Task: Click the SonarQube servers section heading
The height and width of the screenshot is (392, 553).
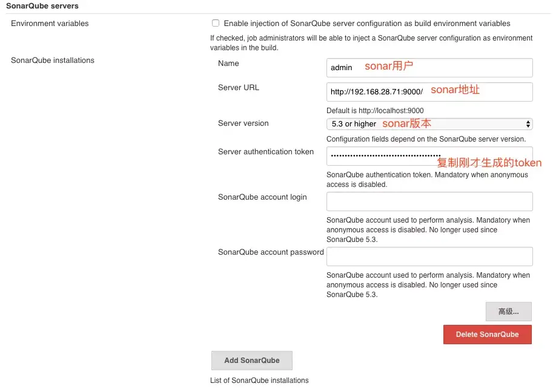Action: click(42, 6)
